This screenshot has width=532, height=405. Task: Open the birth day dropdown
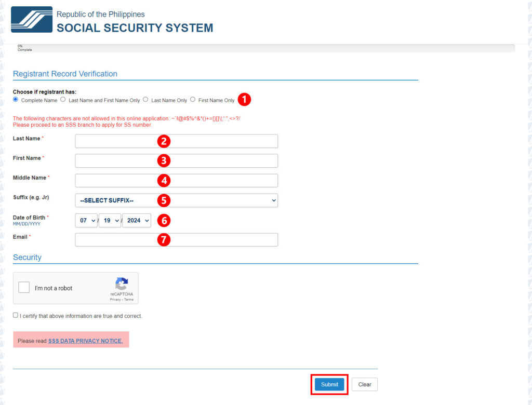[x=110, y=220]
